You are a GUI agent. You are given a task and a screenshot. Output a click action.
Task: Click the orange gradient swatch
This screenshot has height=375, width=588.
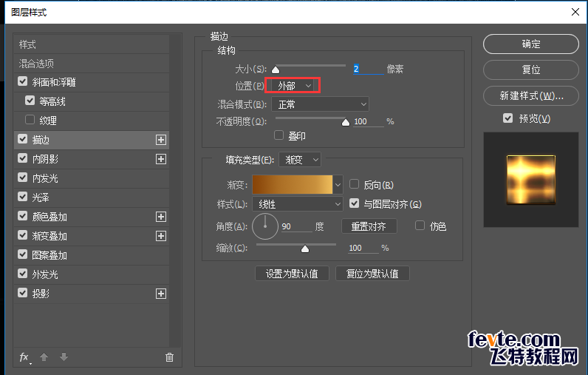click(x=293, y=185)
